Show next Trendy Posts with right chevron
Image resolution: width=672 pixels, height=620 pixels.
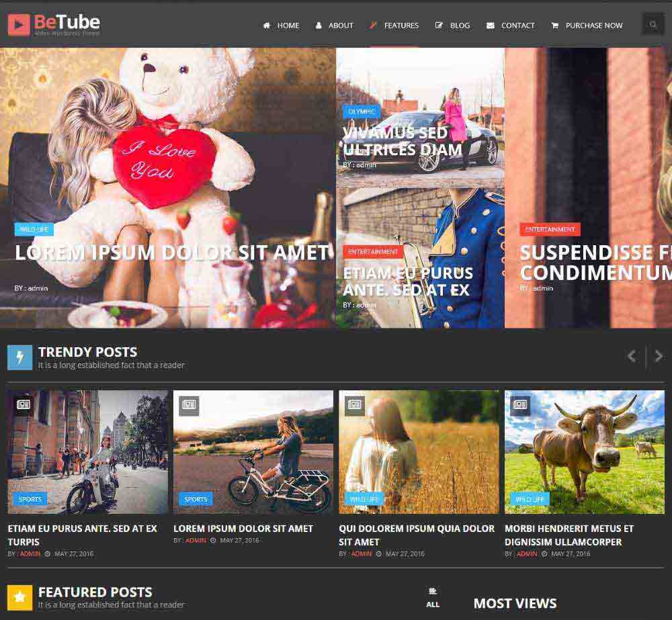coord(659,356)
